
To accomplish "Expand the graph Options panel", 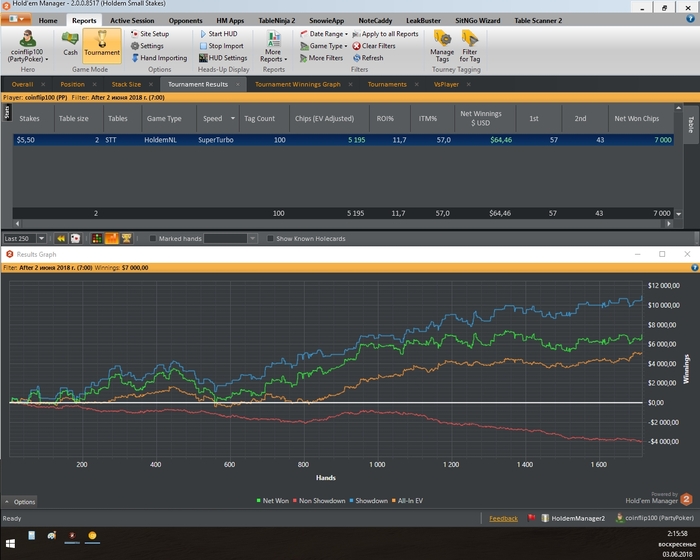I will pos(20,502).
